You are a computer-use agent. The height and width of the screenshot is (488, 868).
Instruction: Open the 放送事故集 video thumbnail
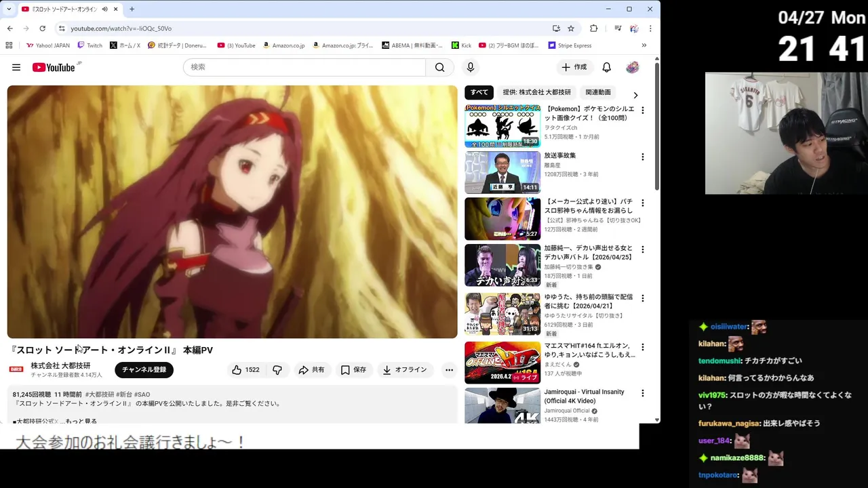point(502,172)
